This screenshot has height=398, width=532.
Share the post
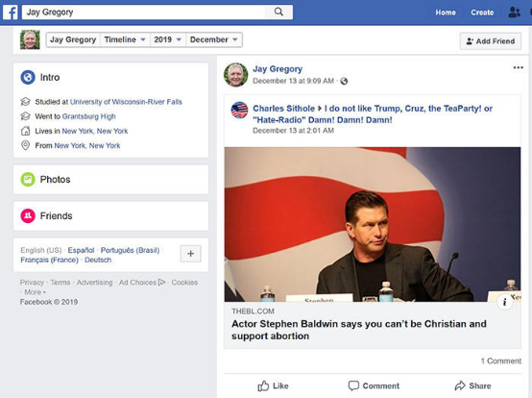472,386
